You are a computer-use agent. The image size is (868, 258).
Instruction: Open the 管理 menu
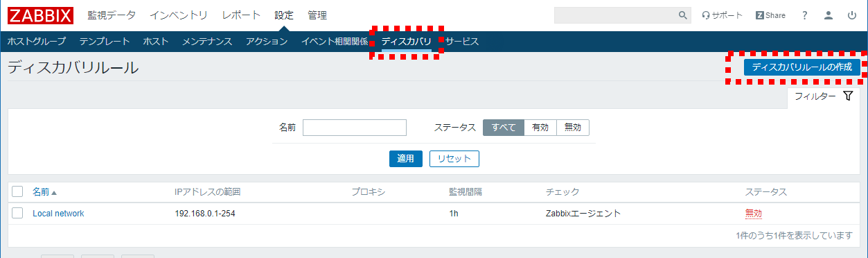[317, 15]
